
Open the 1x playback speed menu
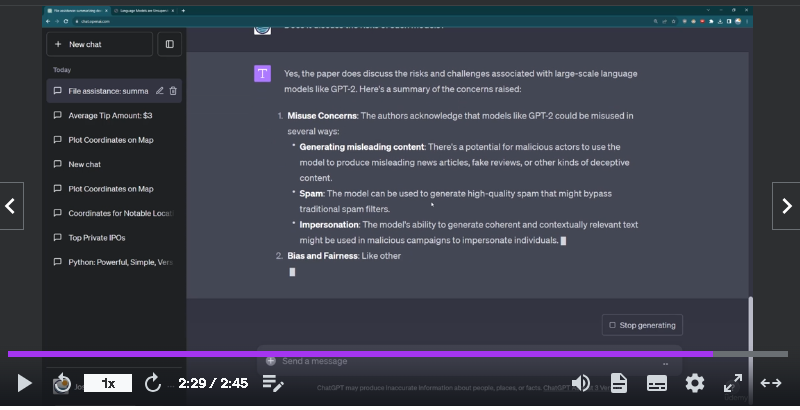pos(108,383)
